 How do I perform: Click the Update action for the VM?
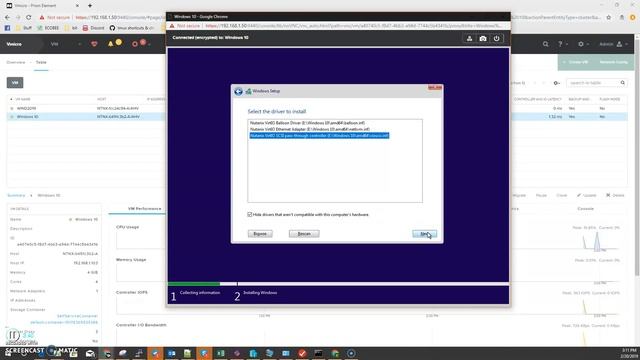(587, 196)
